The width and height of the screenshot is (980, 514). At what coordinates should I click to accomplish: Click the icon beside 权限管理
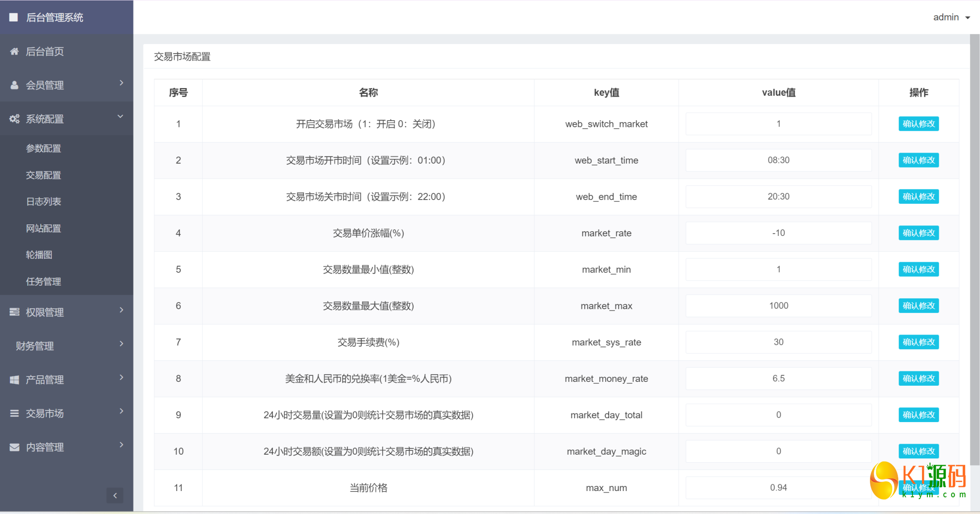click(x=14, y=312)
